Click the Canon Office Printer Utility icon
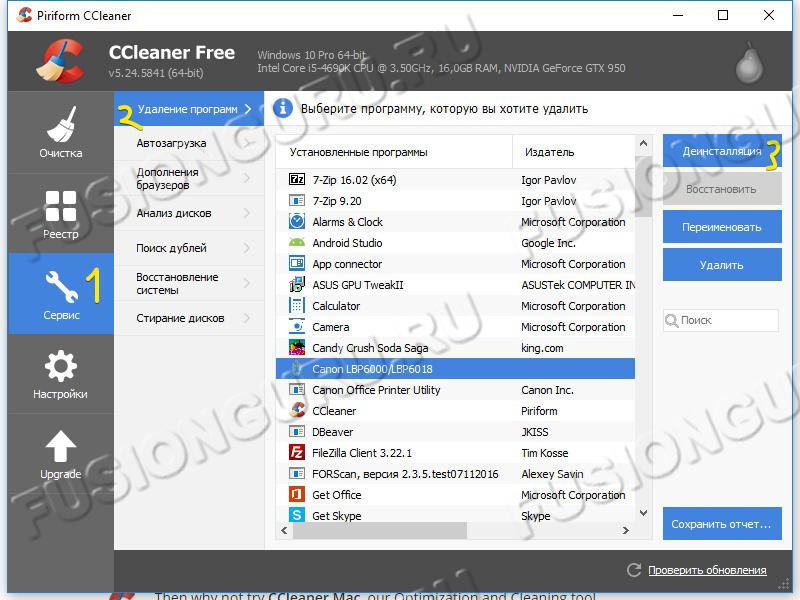This screenshot has width=800, height=600. 297,389
